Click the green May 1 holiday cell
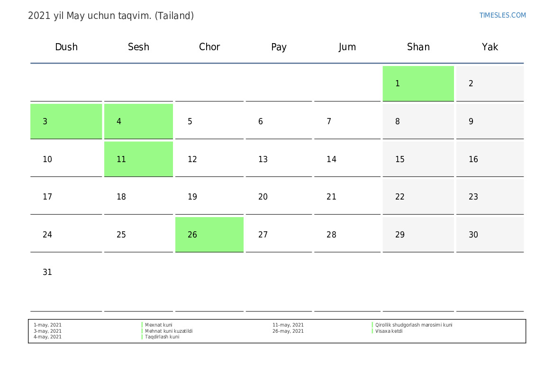 point(418,83)
